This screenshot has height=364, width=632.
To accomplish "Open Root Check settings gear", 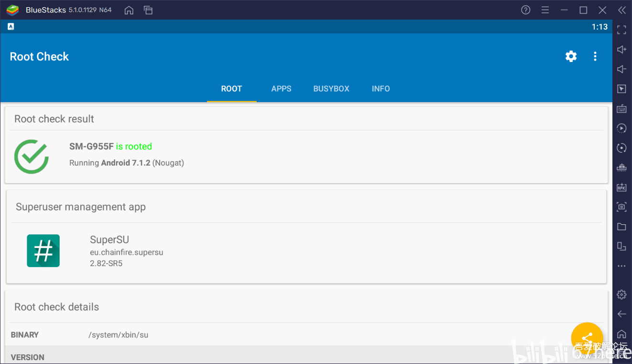I will click(571, 56).
